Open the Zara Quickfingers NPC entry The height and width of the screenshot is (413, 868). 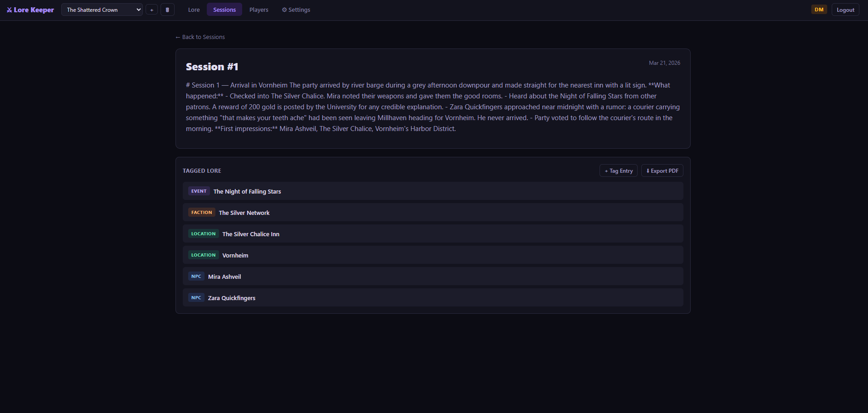pos(231,298)
